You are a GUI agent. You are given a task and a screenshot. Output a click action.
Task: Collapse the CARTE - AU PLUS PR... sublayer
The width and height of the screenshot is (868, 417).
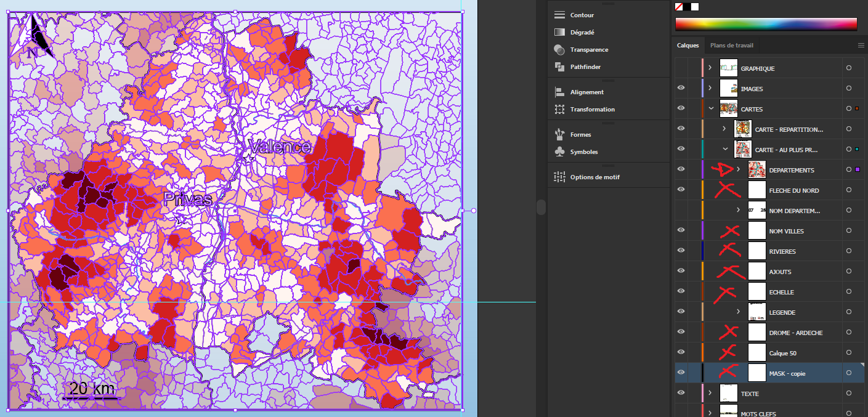(x=724, y=149)
